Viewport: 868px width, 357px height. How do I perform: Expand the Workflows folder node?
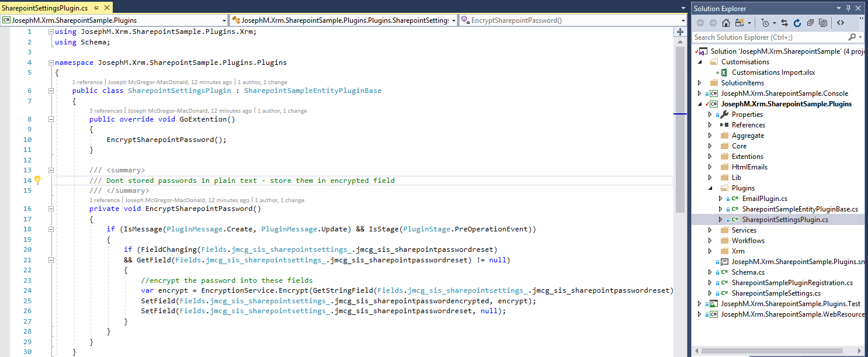[710, 241]
